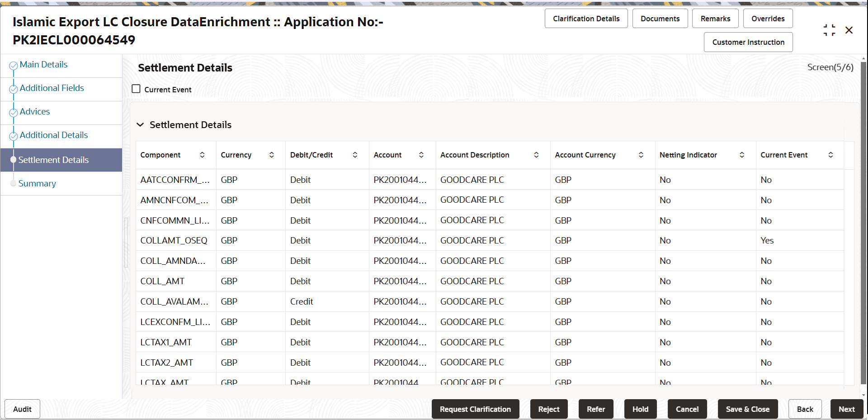Collapse the window using the restore icon

coord(829,30)
